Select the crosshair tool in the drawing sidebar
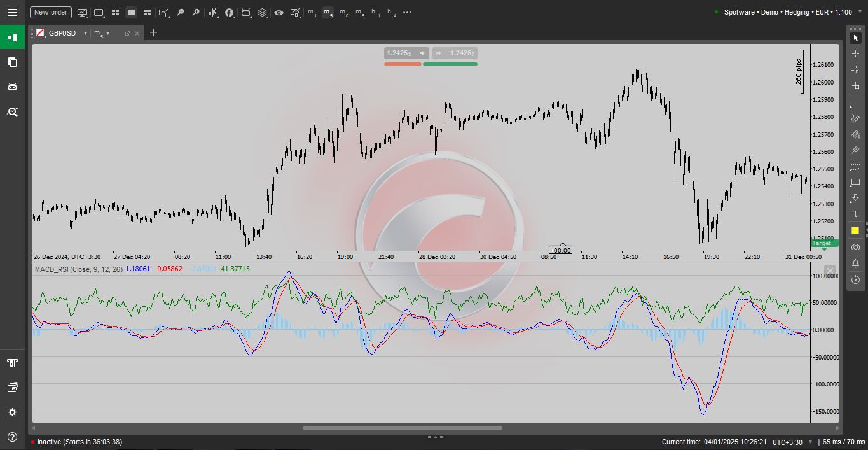 (855, 53)
